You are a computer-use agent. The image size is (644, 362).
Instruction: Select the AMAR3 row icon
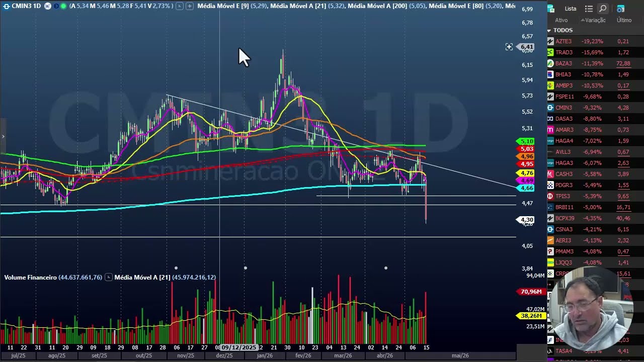pyautogui.click(x=550, y=130)
